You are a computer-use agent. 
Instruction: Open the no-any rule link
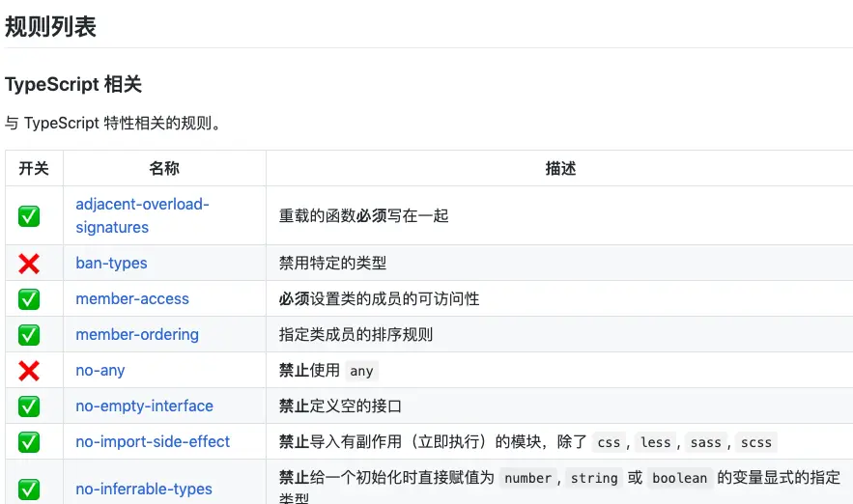pos(100,370)
